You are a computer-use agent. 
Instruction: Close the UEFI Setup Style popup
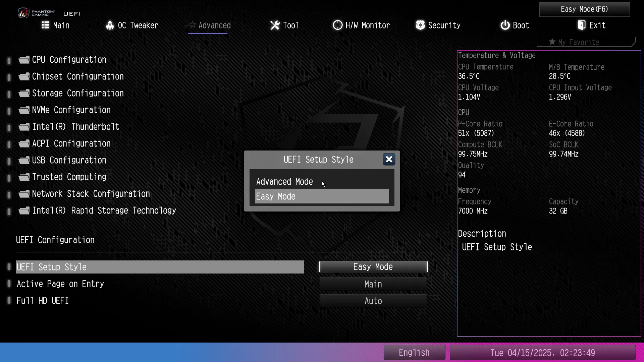coord(389,159)
